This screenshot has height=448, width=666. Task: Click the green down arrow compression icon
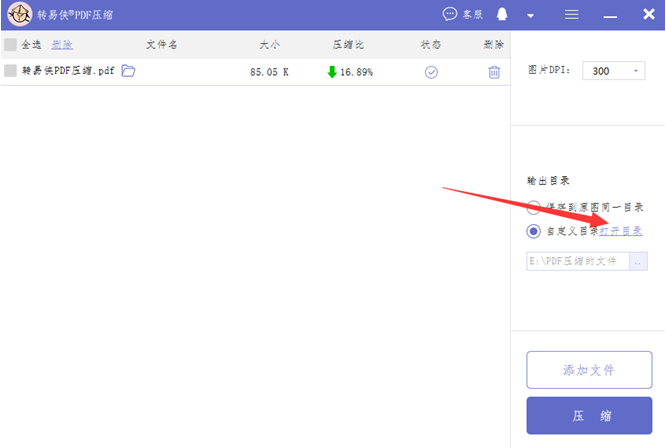tap(332, 72)
